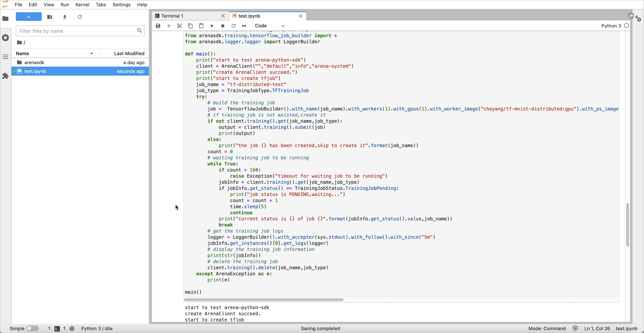The image size is (644, 333).
Task: Interrupt the kernel with stop button
Action: pyautogui.click(x=223, y=26)
